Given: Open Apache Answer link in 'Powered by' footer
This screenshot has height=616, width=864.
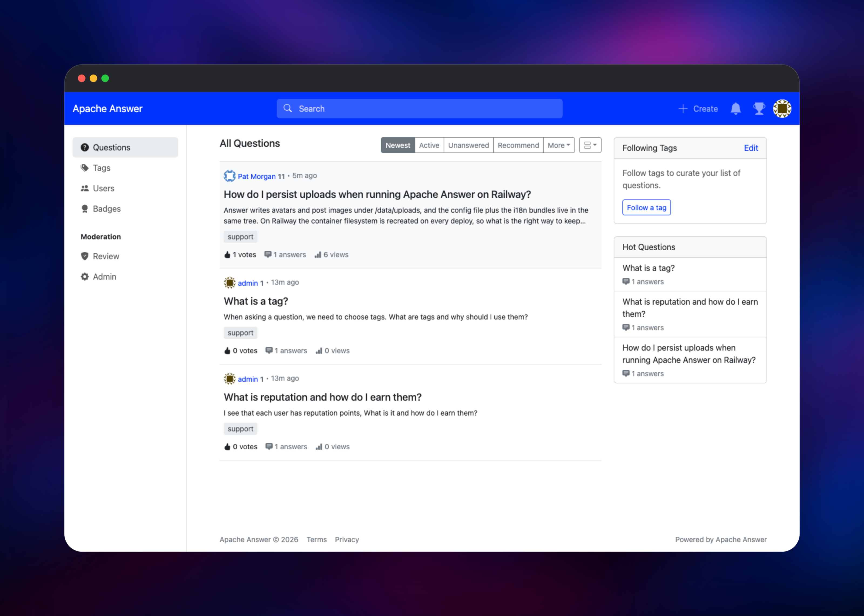Looking at the screenshot, I should (x=741, y=539).
